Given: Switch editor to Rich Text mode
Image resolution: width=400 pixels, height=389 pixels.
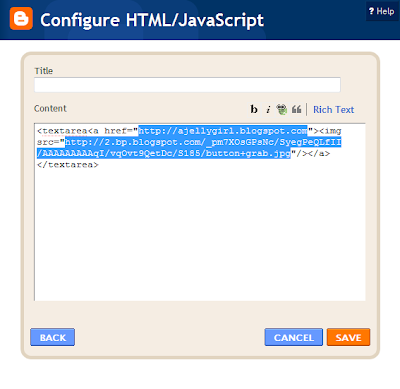Looking at the screenshot, I should [333, 110].
